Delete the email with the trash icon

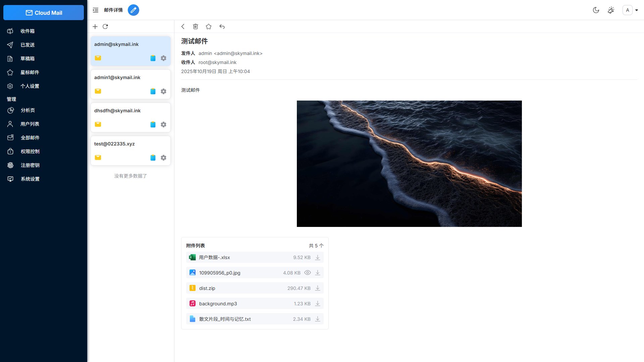tap(196, 26)
